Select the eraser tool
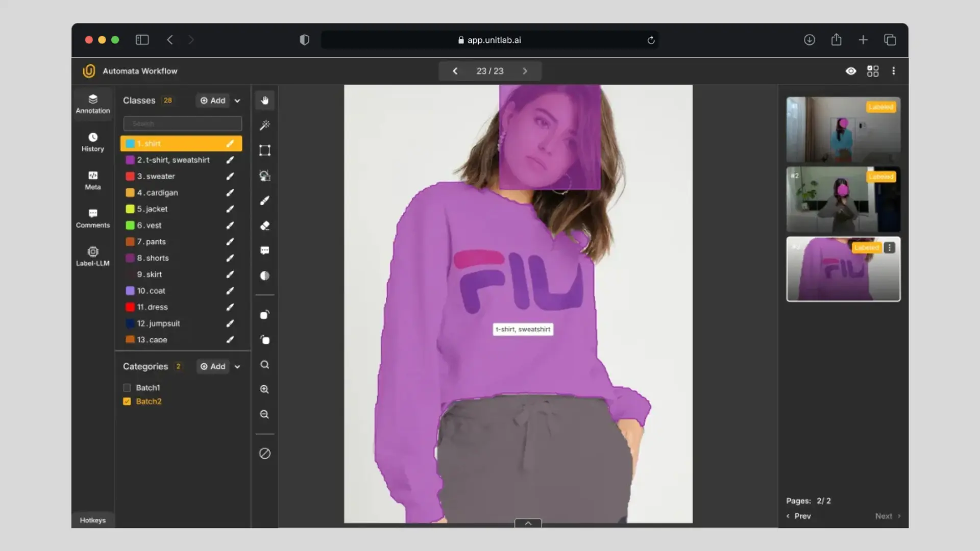Viewport: 980px width, 551px height. tap(264, 226)
